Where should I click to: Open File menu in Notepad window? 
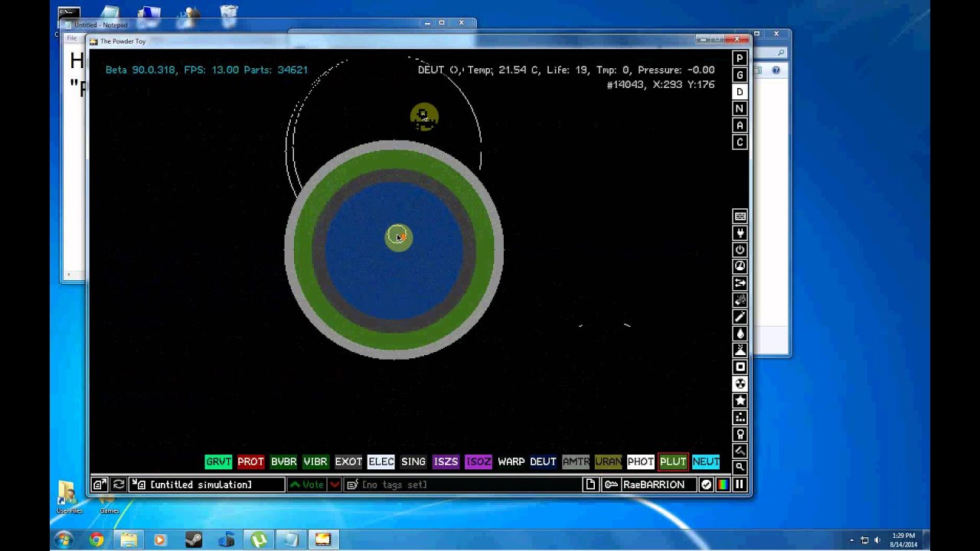click(71, 38)
